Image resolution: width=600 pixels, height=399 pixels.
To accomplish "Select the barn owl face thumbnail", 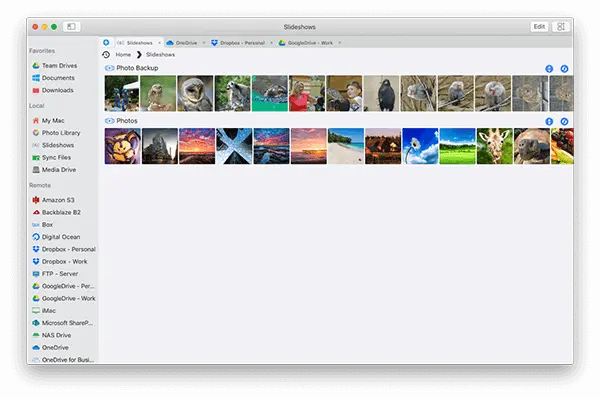I will coord(195,93).
